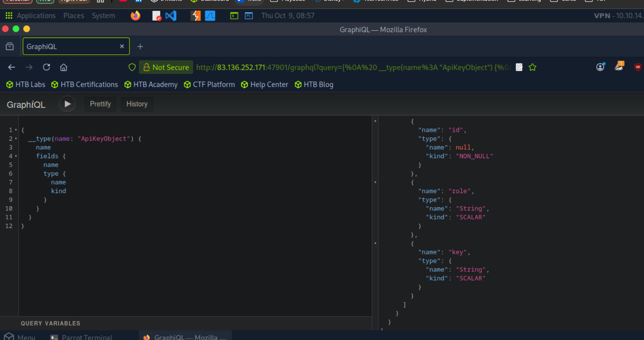Viewport: 644px width, 340px height.
Task: Run the GraphiQL query with play button
Action: pos(67,104)
